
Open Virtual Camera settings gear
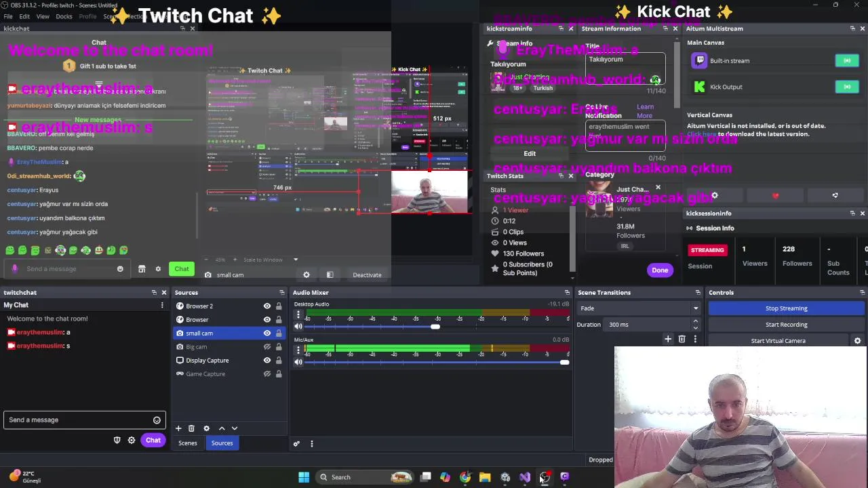point(857,341)
